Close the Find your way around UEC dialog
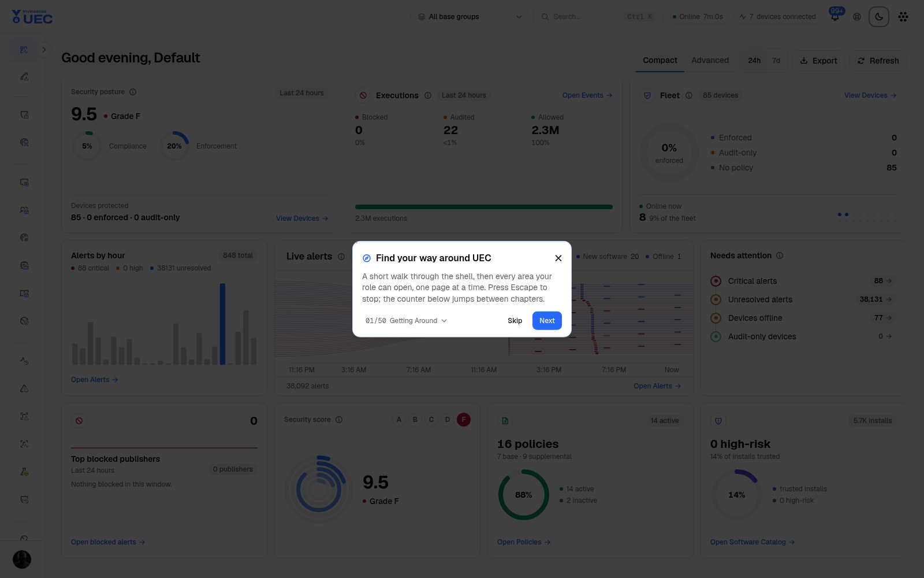This screenshot has width=924, height=578. (x=558, y=258)
